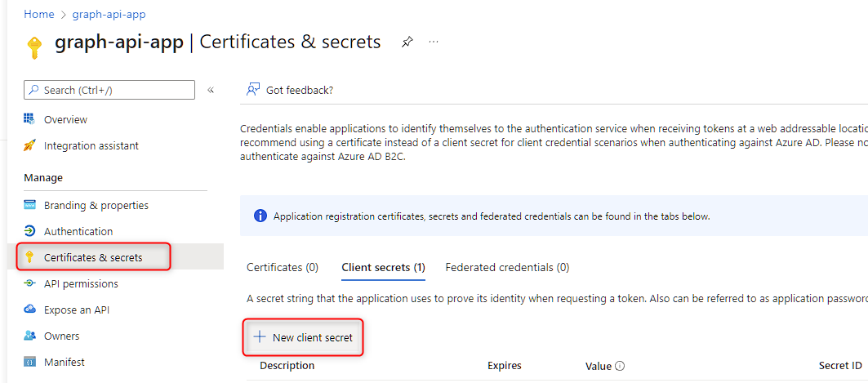Open Integration assistant page

coord(91,145)
